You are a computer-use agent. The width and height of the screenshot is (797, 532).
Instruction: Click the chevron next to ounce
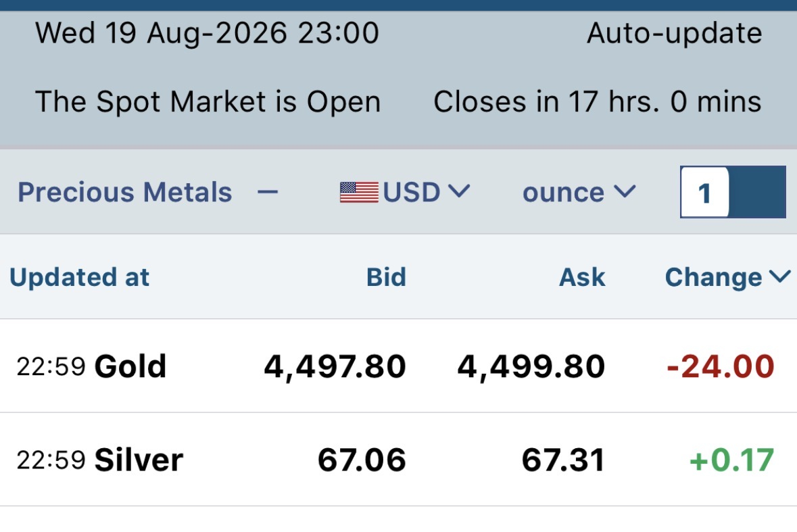coord(624,191)
